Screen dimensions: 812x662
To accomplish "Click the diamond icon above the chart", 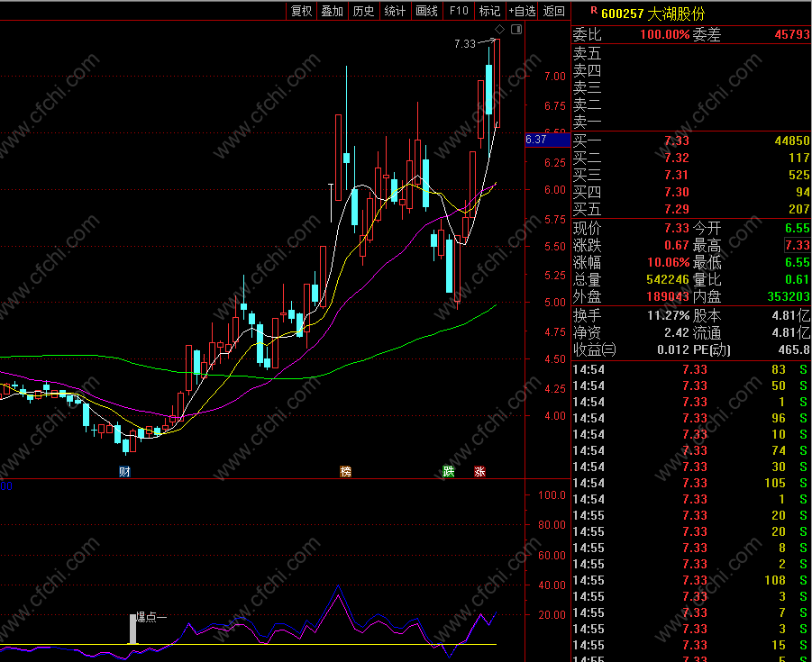I will click(500, 29).
